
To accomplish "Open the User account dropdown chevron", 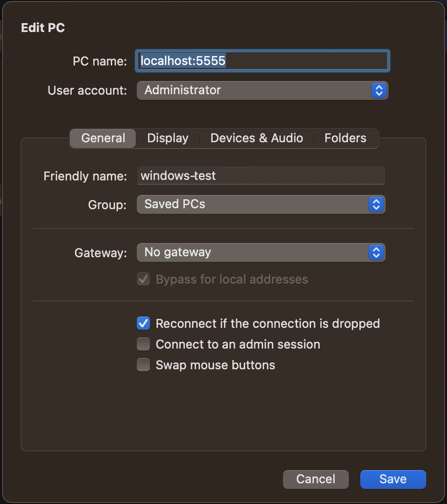I will pyautogui.click(x=379, y=90).
